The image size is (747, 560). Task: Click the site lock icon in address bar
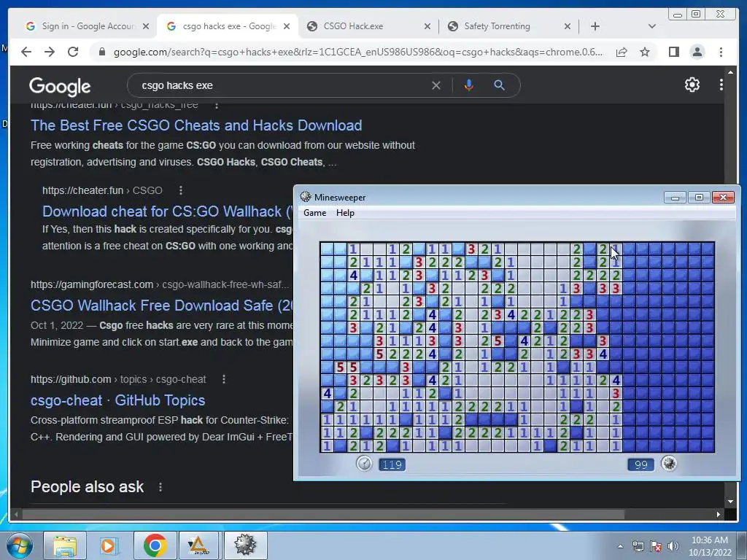coord(101,52)
